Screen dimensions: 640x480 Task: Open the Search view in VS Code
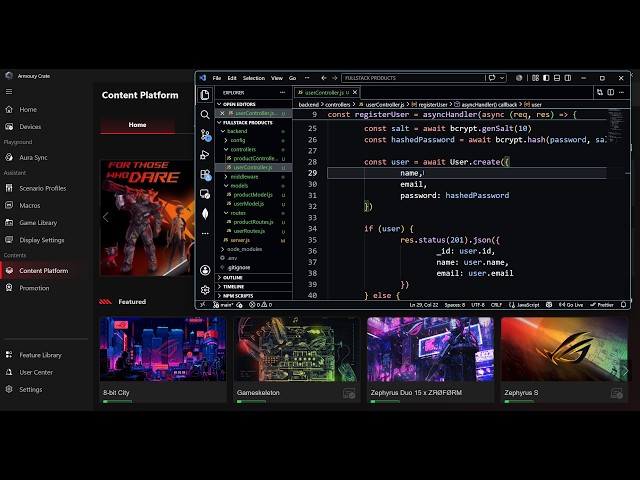coord(205,115)
